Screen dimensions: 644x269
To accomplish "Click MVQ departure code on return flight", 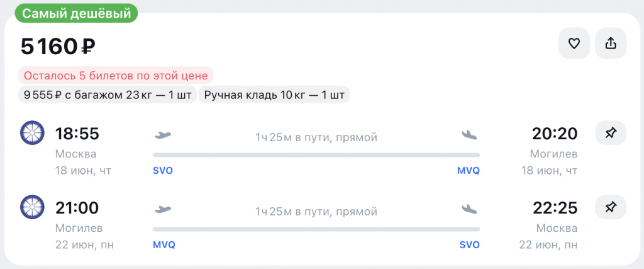I will pyautogui.click(x=164, y=244).
